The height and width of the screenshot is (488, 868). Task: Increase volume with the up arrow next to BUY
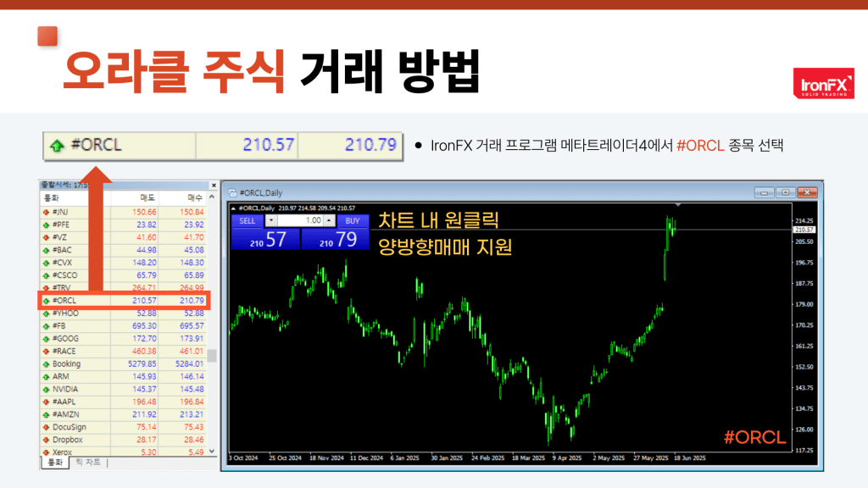pos(329,220)
